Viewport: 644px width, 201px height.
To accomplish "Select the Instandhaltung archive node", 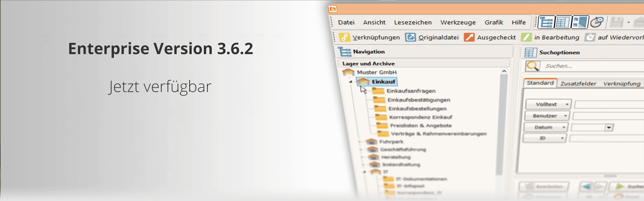I will (401, 165).
